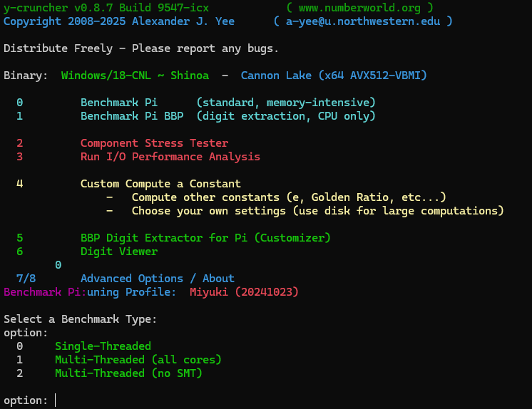Click the Compute other constants description line
This screenshot has width=532, height=409.
click(x=289, y=197)
